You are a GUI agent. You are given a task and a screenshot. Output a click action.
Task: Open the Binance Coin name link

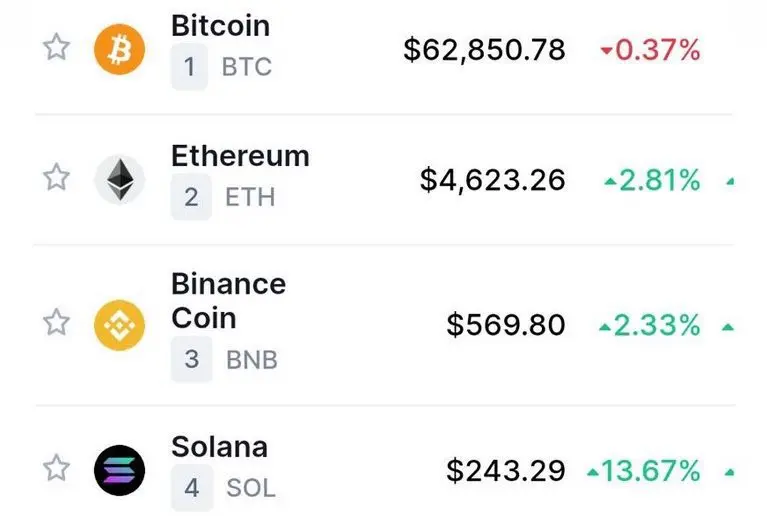tap(228, 301)
